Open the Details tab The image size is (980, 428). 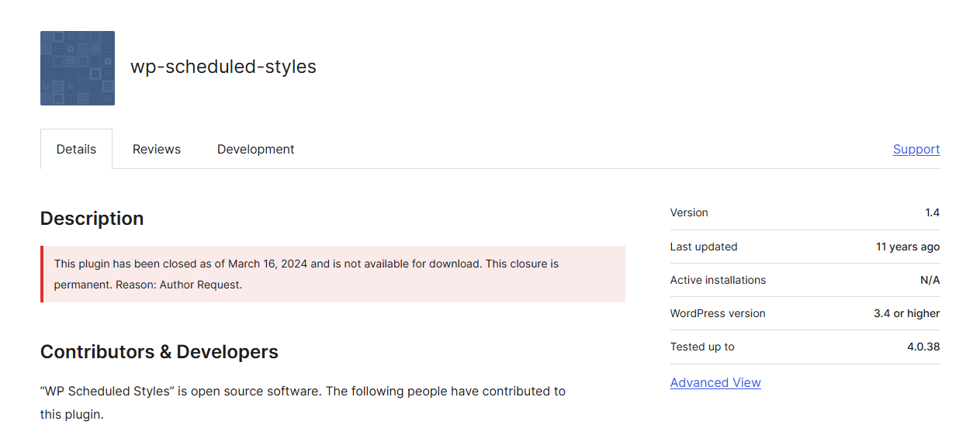click(x=76, y=149)
